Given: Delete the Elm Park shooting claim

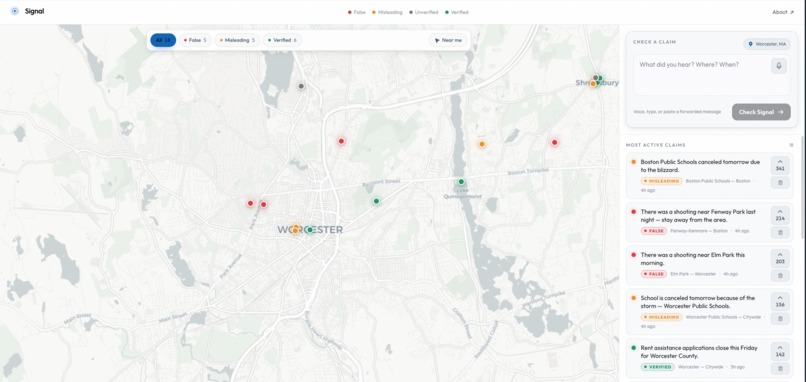Looking at the screenshot, I should point(780,276).
